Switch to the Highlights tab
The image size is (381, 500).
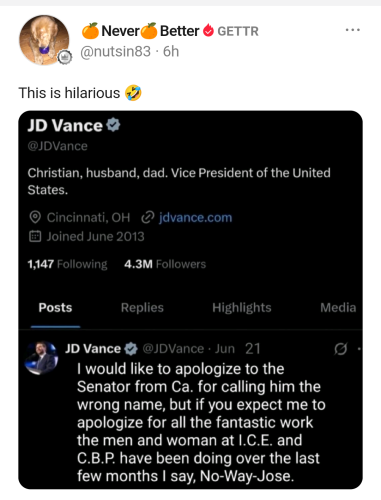(x=242, y=307)
